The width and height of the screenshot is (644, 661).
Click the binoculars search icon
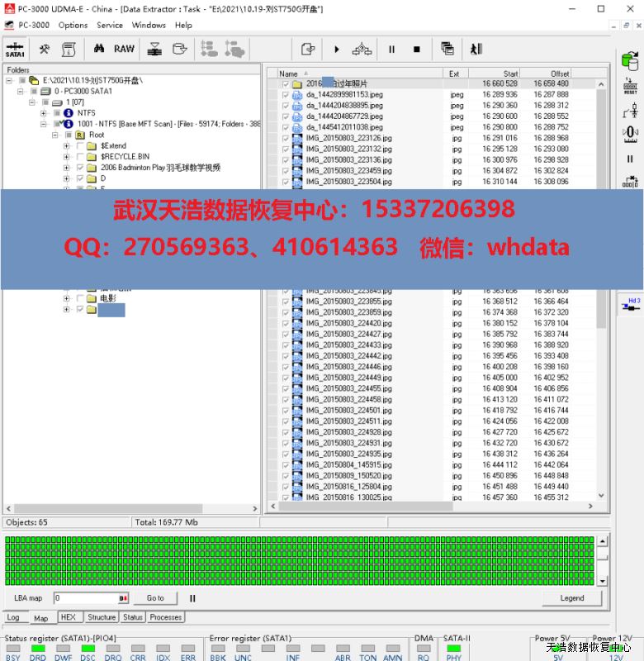point(99,49)
